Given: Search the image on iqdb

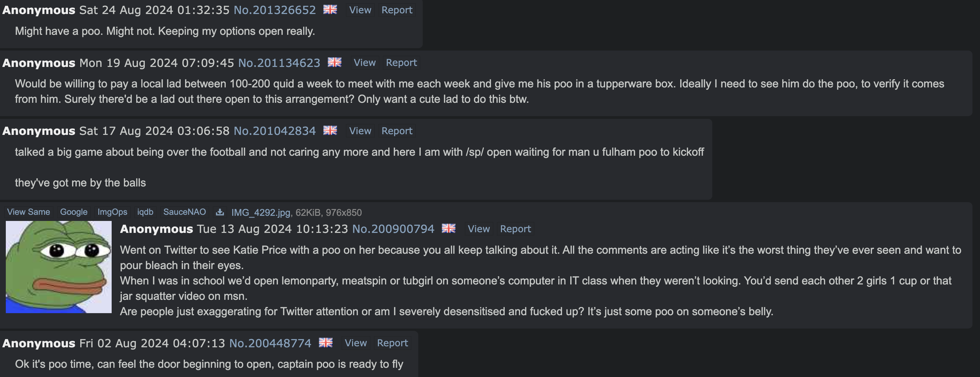Looking at the screenshot, I should 145,212.
